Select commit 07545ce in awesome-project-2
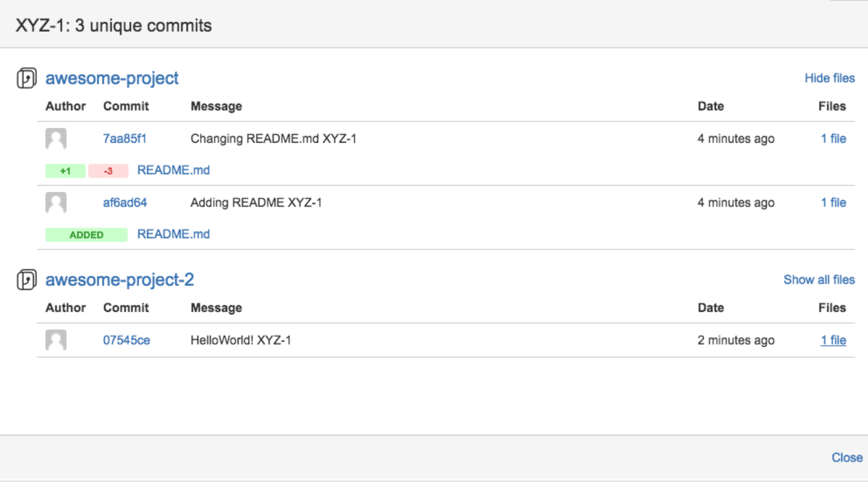This screenshot has width=868, height=485. [126, 340]
